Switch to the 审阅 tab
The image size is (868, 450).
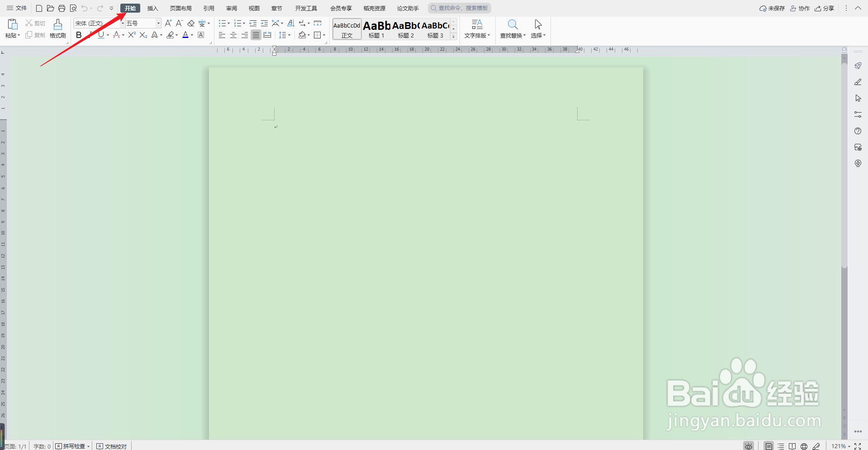pos(232,8)
